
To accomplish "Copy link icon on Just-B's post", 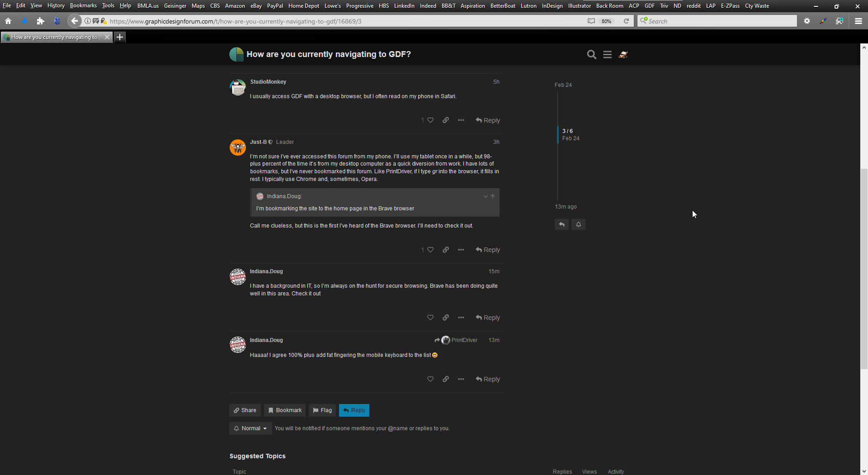I will pyautogui.click(x=446, y=250).
